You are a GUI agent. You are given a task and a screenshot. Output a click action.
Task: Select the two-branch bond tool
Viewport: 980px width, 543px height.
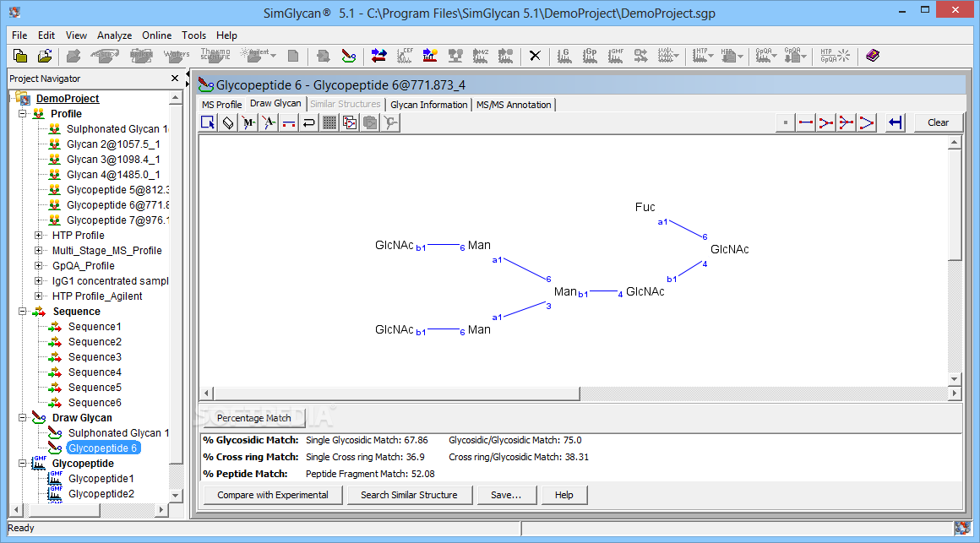click(826, 122)
